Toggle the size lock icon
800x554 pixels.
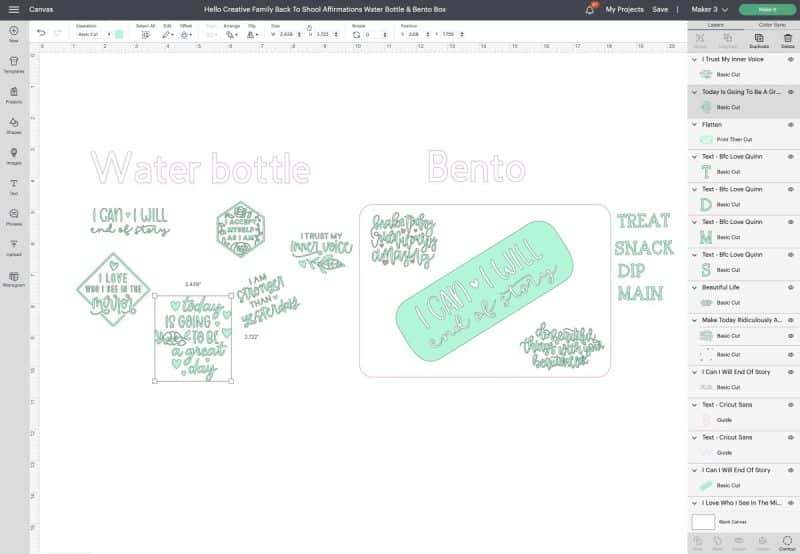point(309,28)
